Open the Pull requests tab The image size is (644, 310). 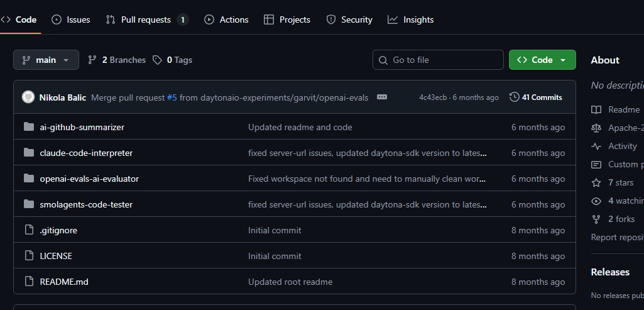tap(147, 19)
